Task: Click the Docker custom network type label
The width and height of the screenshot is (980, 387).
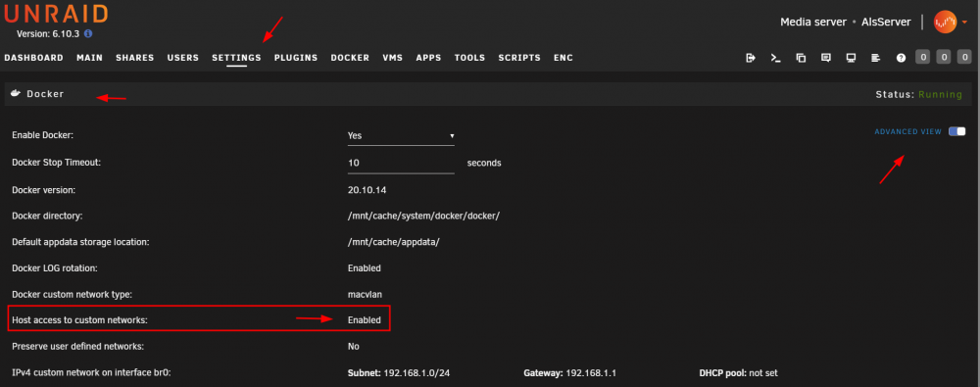Action: [x=72, y=294]
